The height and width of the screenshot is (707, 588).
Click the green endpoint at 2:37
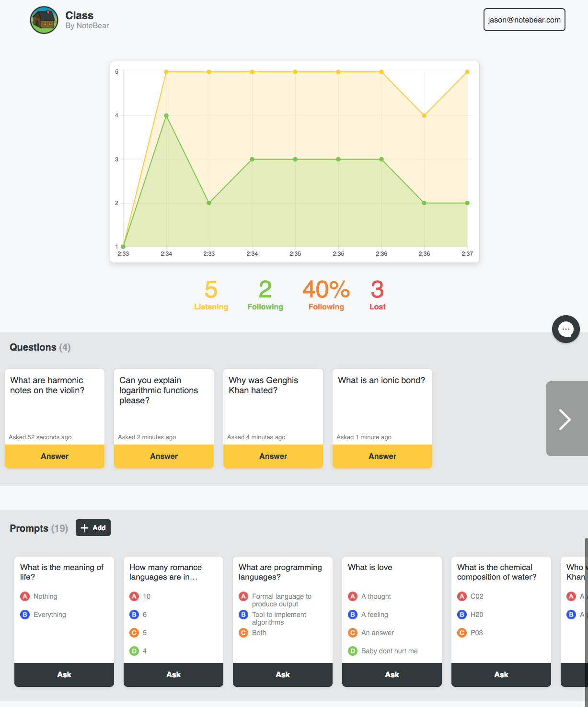tap(467, 203)
